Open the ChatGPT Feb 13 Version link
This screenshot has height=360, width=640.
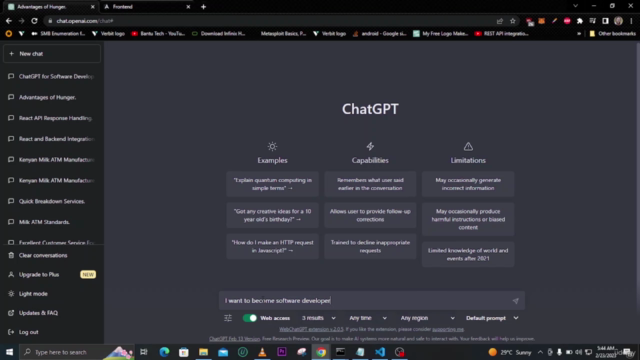coord(234,339)
